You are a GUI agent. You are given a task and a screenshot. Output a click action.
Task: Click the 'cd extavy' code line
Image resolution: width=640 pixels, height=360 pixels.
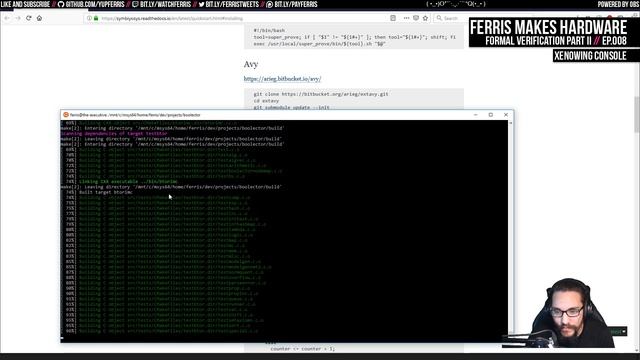point(266,101)
